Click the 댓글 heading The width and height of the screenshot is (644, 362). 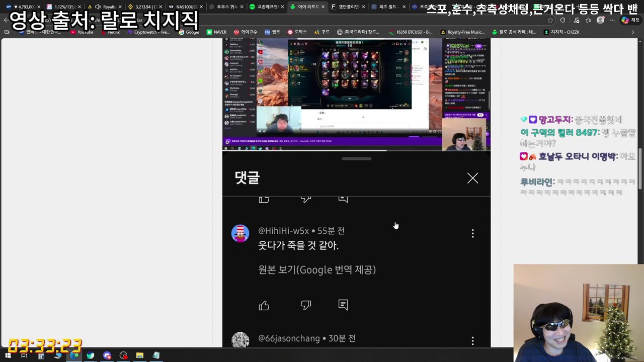pos(247,177)
